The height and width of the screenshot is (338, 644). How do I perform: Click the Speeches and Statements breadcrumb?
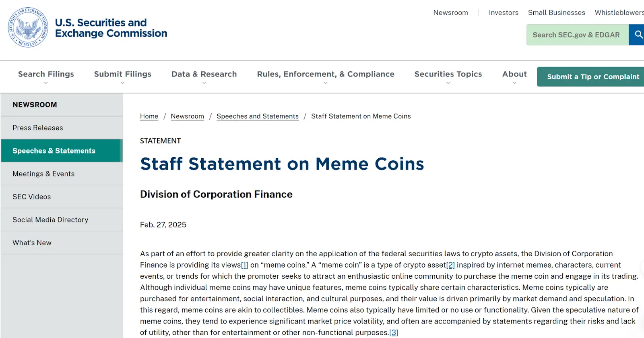(258, 116)
